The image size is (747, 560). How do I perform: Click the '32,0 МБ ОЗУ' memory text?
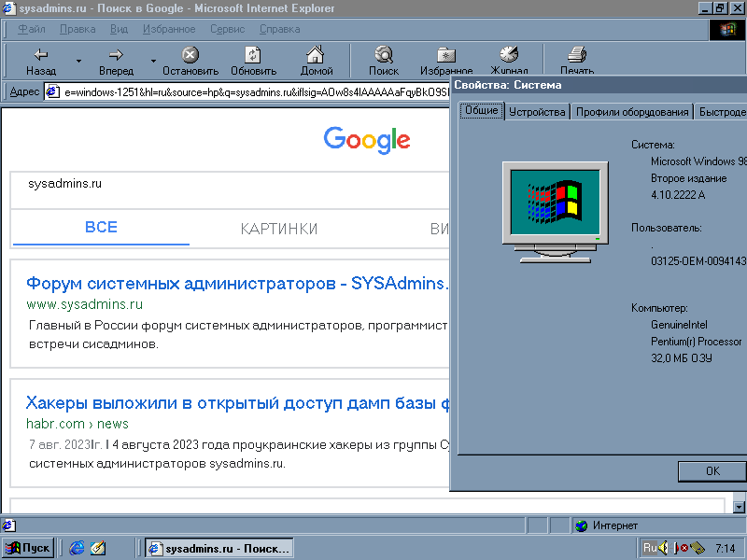tap(682, 358)
